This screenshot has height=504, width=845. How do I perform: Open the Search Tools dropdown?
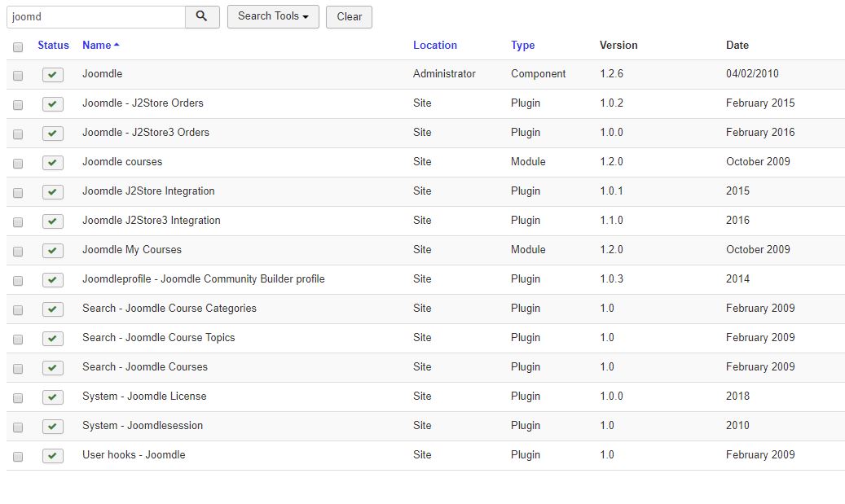(x=273, y=17)
